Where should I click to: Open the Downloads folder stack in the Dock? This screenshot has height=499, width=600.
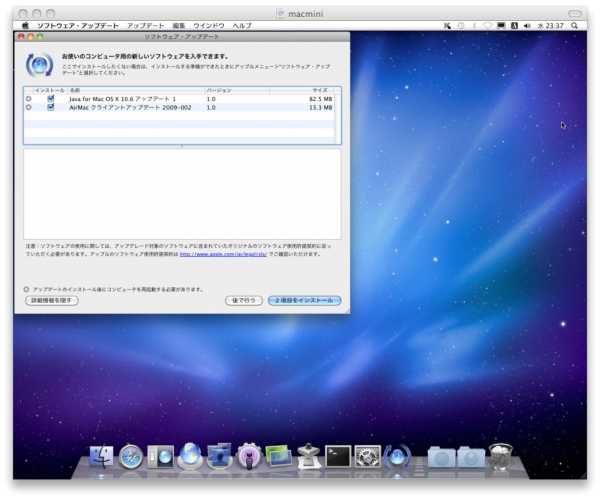point(471,457)
